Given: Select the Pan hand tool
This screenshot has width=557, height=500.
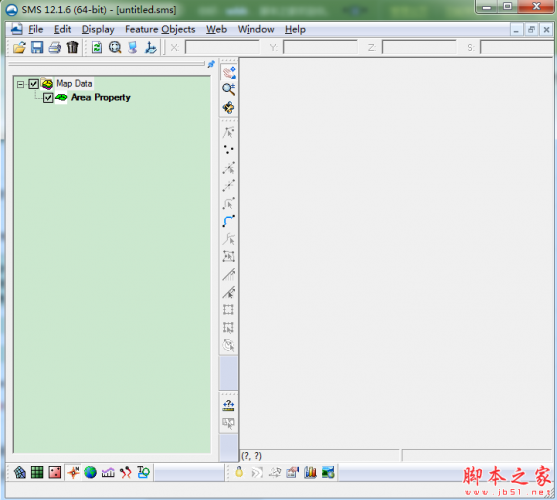Looking at the screenshot, I should [229, 72].
